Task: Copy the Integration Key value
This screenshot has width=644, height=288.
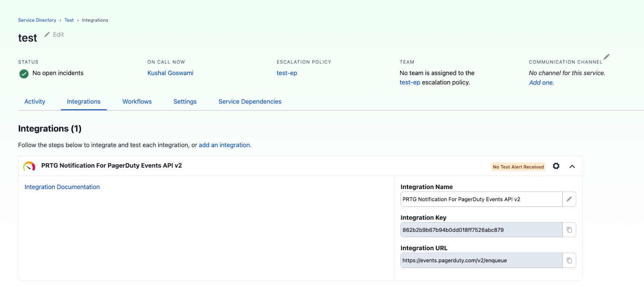Action: coord(569,230)
